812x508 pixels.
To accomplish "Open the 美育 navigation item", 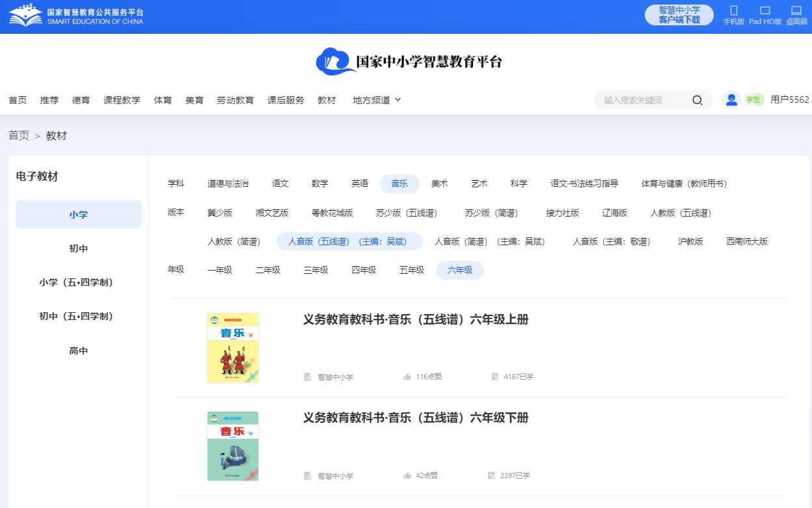I will pos(195,100).
